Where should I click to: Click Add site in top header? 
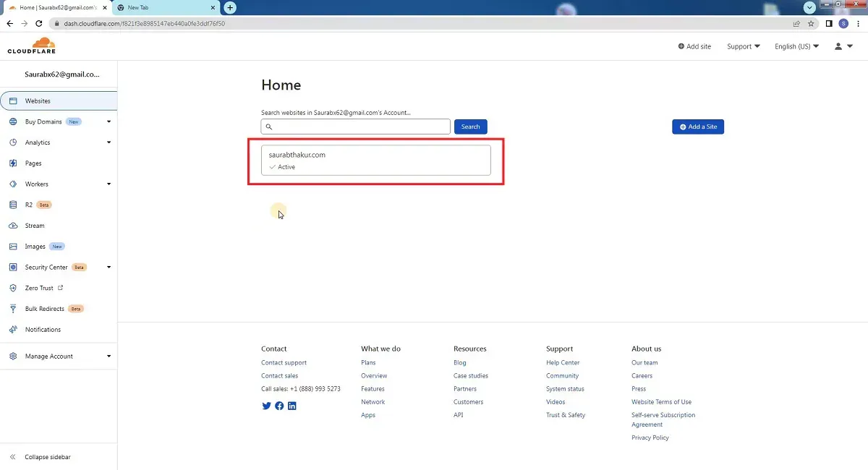[x=694, y=46]
